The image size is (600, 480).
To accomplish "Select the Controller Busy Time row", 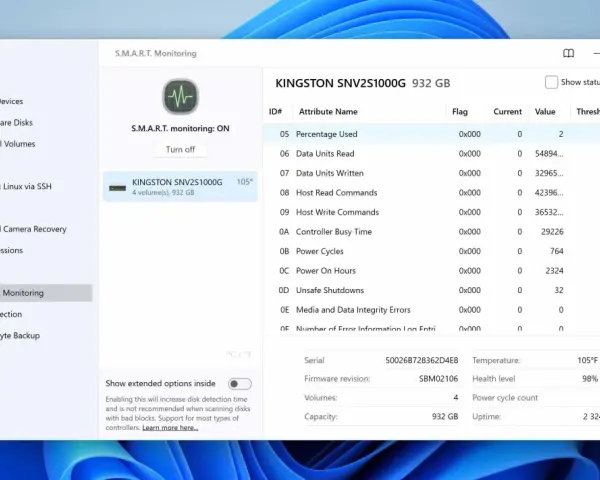I will point(431,232).
